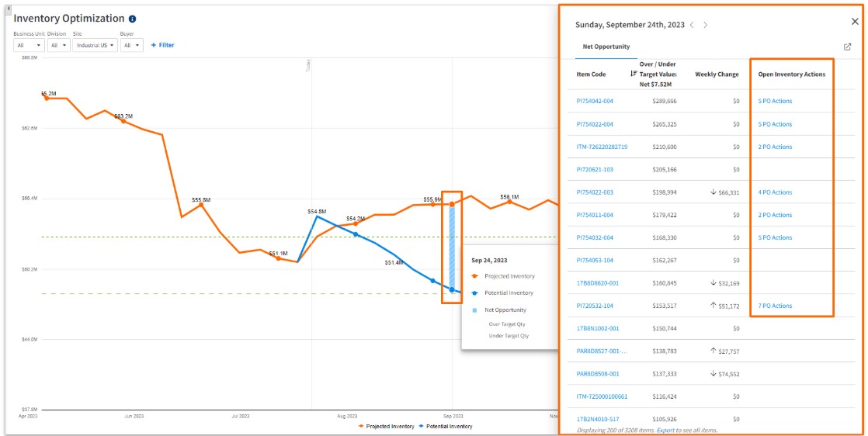868x436 pixels.
Task: Open the Business Unit dropdown
Action: [x=29, y=45]
